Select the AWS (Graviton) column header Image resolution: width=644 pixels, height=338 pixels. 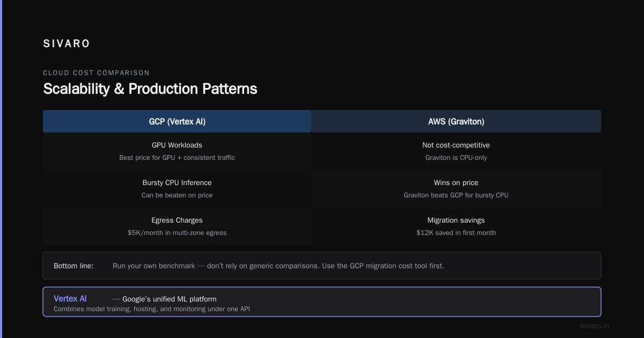pos(456,121)
